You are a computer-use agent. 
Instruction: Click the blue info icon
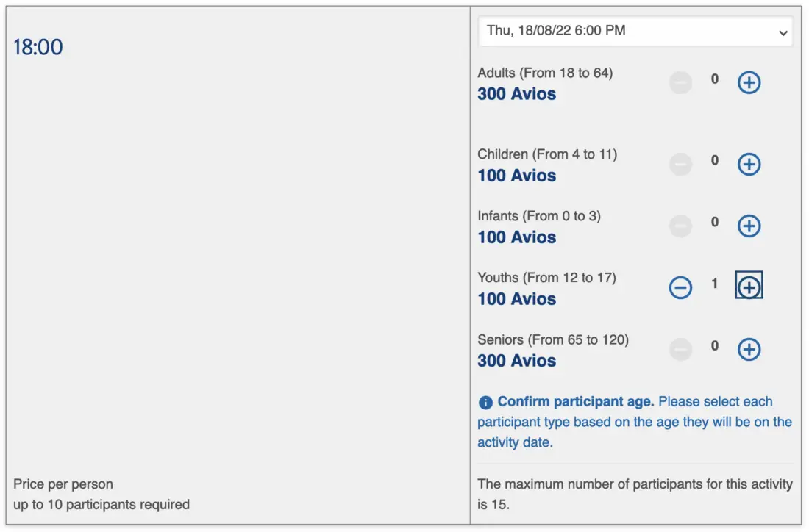[485, 403]
